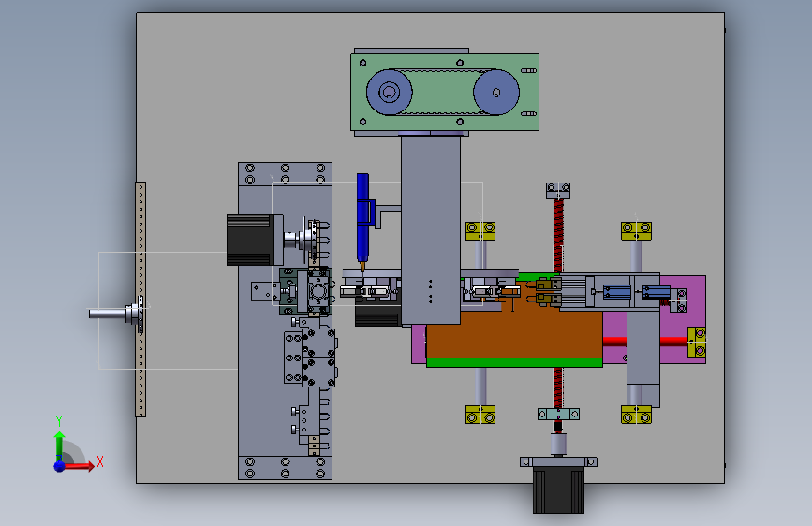Click the red X axis label

coord(100,461)
